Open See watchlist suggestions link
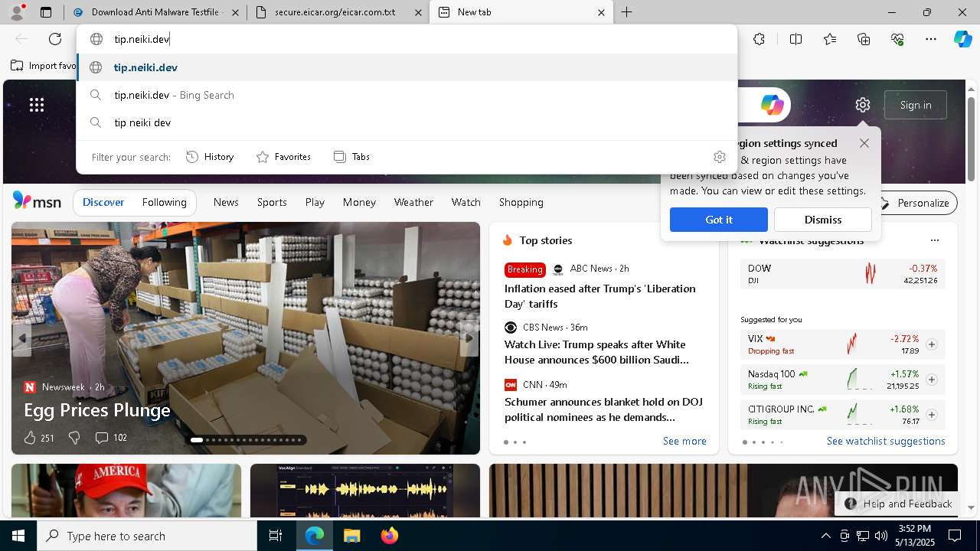Image resolution: width=980 pixels, height=551 pixels. pos(886,441)
